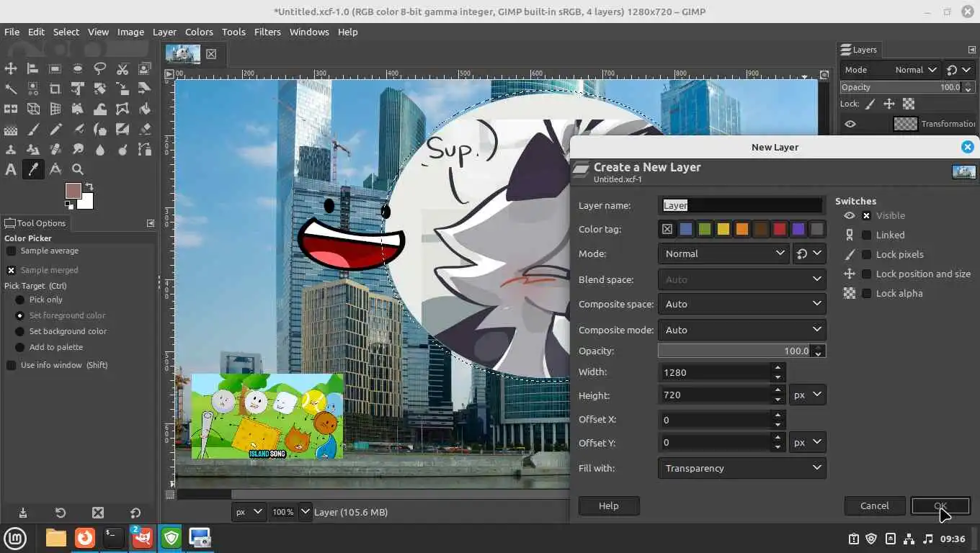Enable Lock position and size switch
This screenshot has height=553, width=980.
867,274
